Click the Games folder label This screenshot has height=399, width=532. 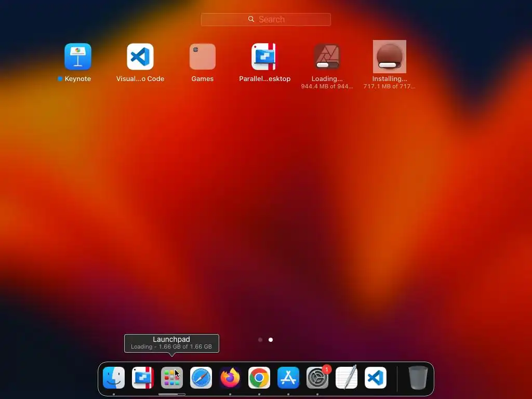pos(203,79)
